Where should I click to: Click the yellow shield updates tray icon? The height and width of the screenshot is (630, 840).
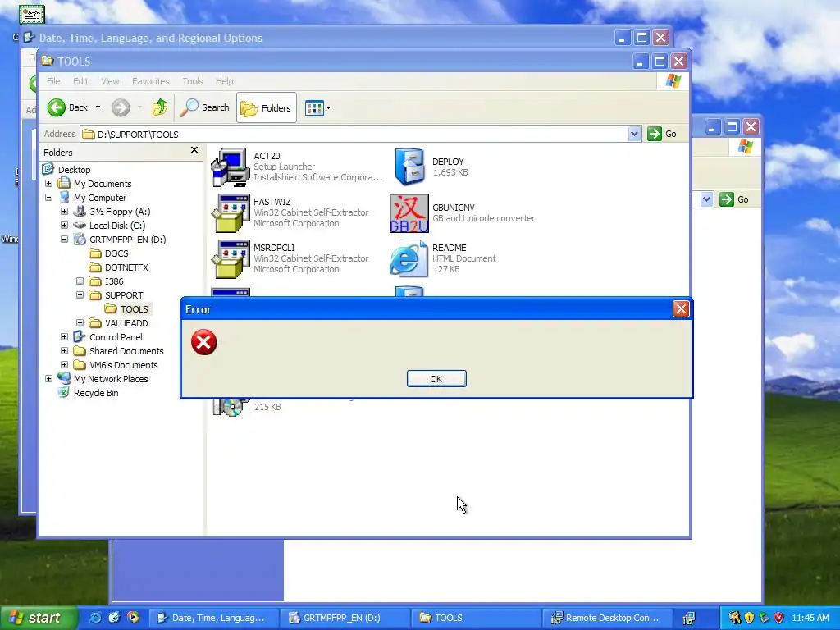pyautogui.click(x=750, y=618)
